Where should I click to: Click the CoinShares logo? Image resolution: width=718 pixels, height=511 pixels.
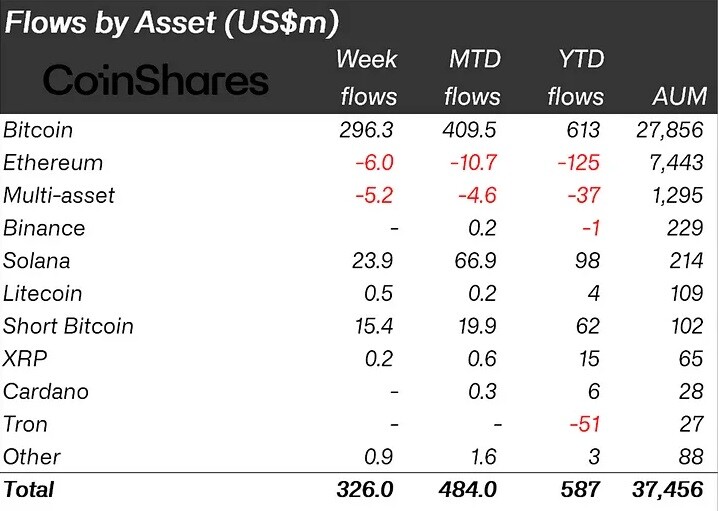(156, 80)
